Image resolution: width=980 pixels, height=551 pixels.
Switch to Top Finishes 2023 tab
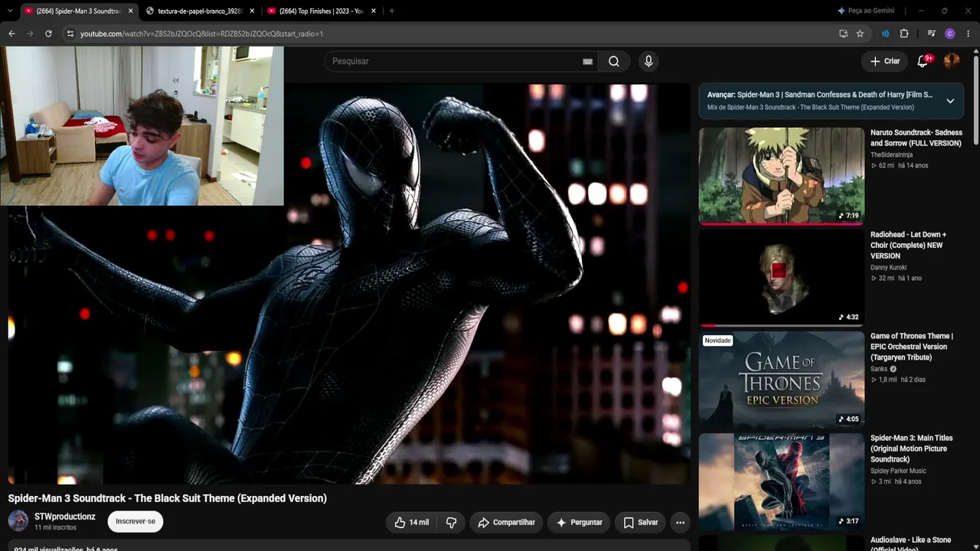[322, 11]
